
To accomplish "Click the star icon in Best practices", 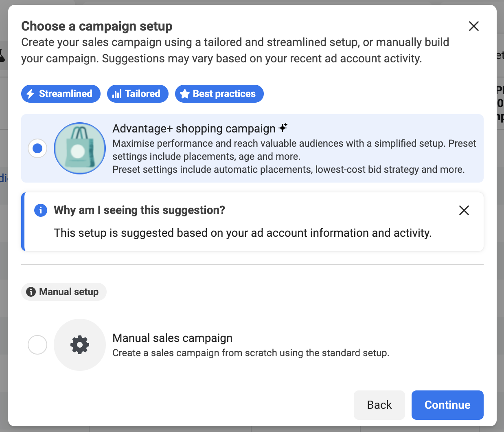I will tap(185, 94).
